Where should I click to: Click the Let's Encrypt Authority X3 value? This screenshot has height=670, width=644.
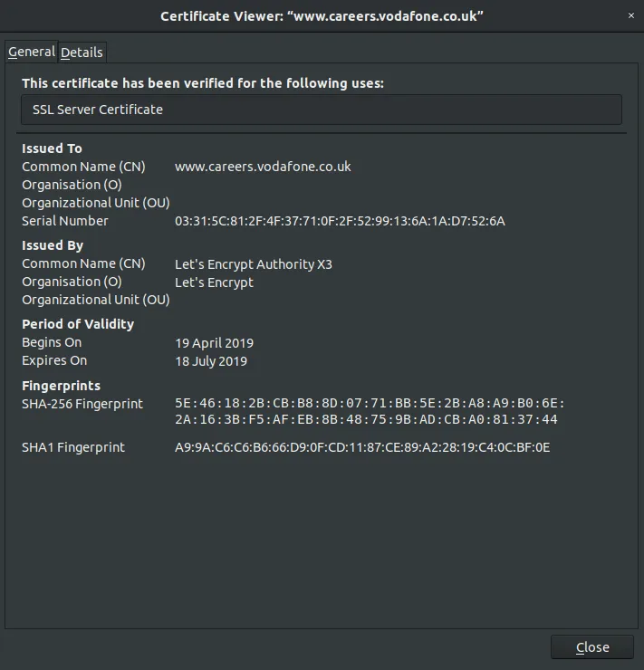[254, 264]
